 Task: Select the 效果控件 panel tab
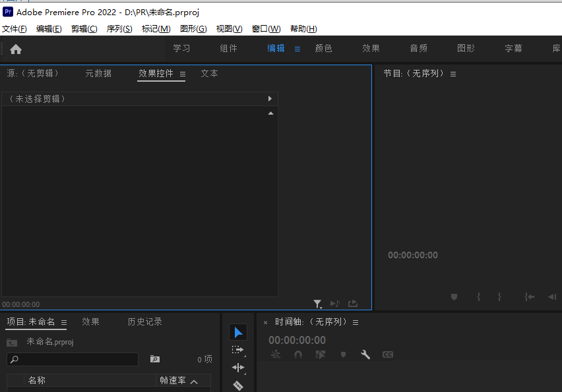156,73
